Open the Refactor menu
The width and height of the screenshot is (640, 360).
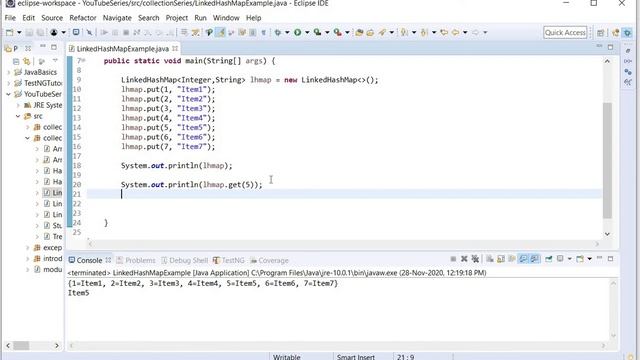click(x=83, y=18)
